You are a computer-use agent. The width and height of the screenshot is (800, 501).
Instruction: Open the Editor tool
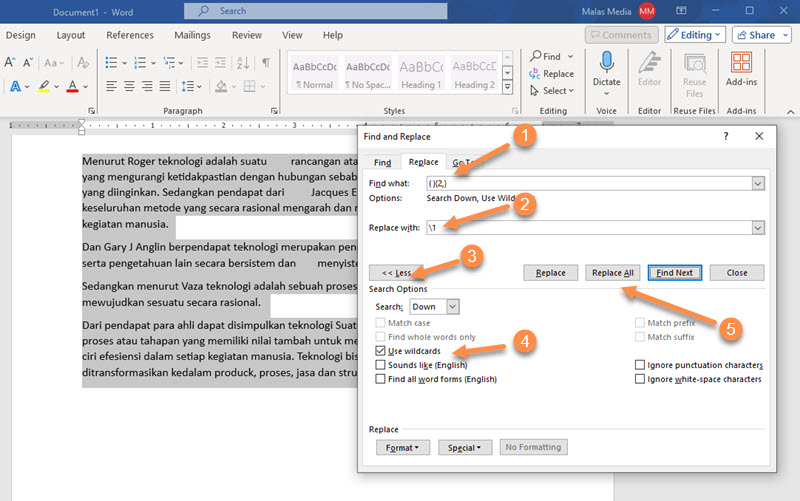click(649, 69)
